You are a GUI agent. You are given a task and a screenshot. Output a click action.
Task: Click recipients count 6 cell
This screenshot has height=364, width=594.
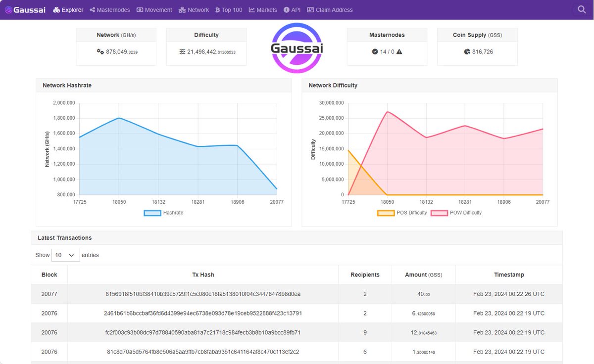(365, 352)
